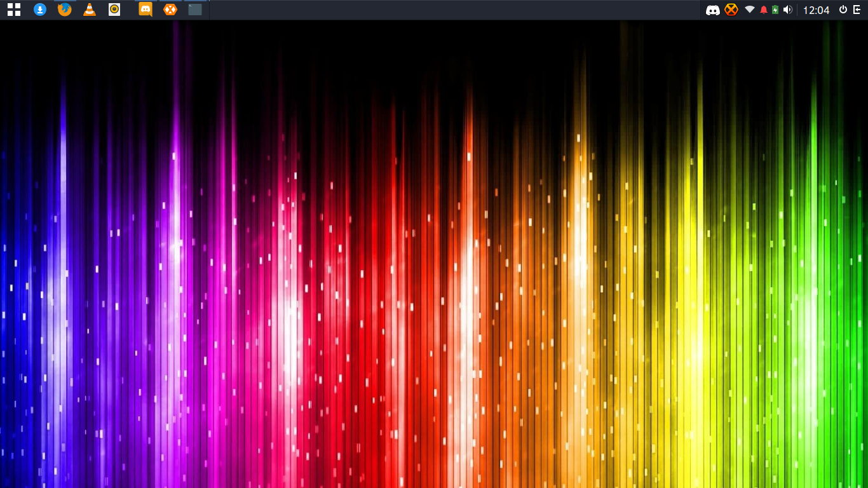Viewport: 868px width, 488px height.
Task: Check the green battery charging indicator
Action: [x=775, y=10]
